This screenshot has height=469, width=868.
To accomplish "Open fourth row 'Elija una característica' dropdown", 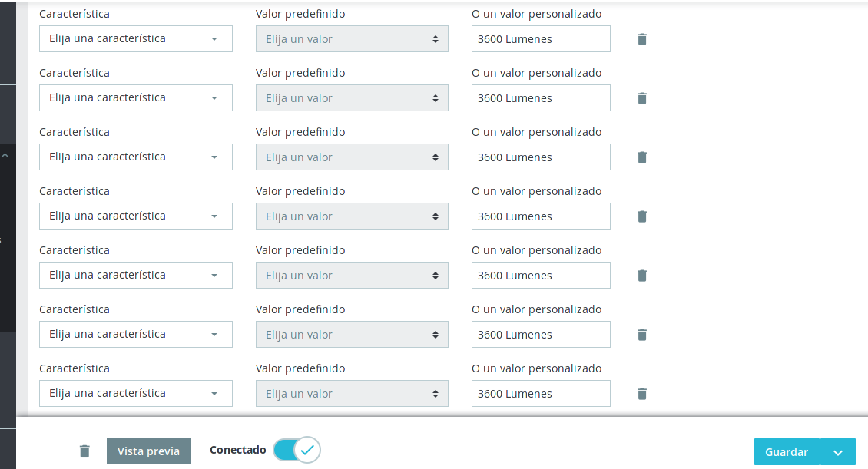I will click(135, 216).
